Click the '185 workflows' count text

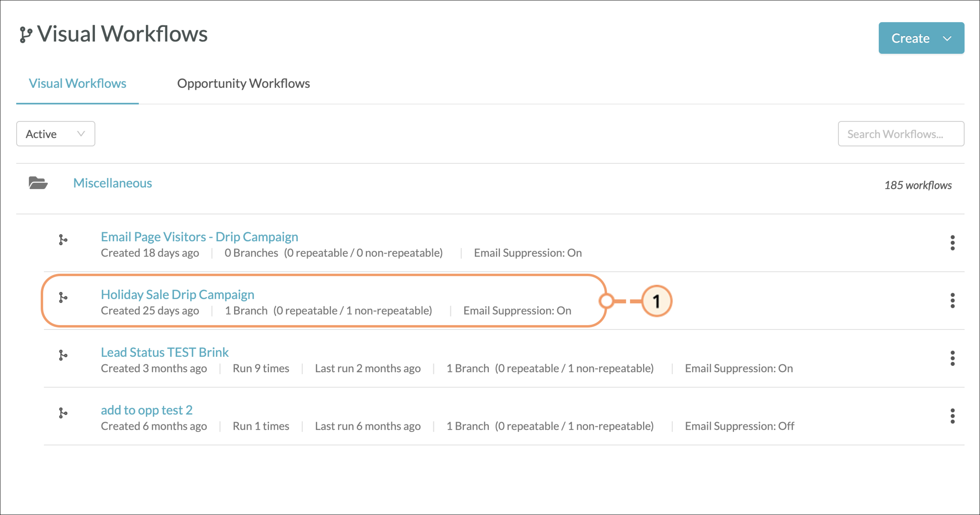pyautogui.click(x=918, y=185)
